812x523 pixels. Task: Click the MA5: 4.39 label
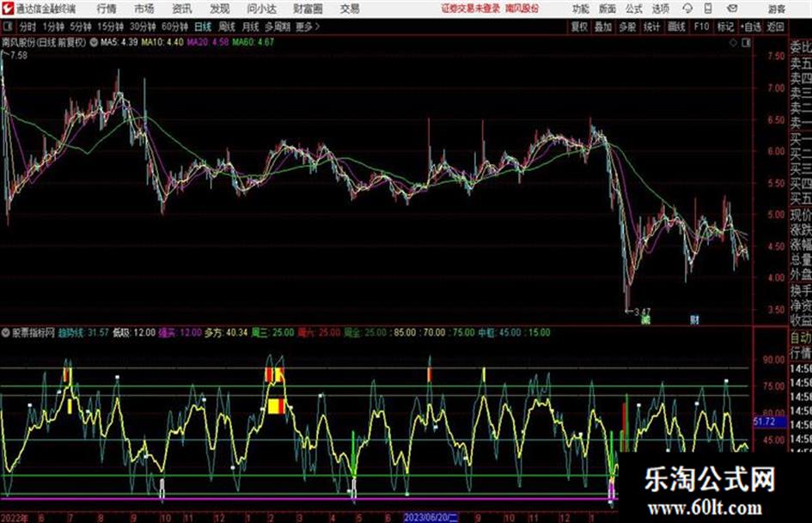[119, 42]
